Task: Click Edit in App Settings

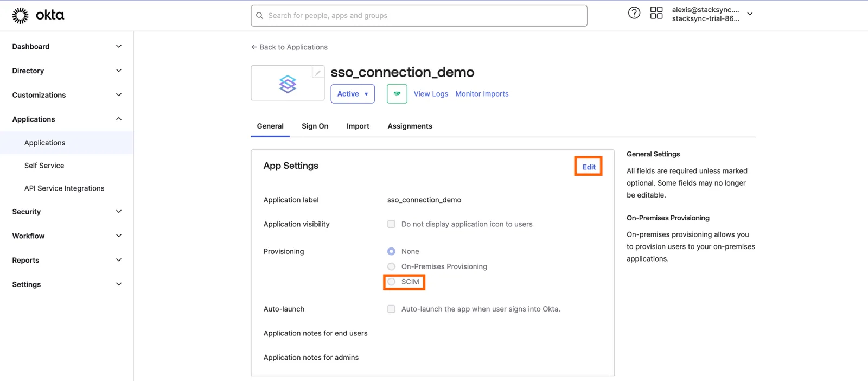Action: click(589, 167)
